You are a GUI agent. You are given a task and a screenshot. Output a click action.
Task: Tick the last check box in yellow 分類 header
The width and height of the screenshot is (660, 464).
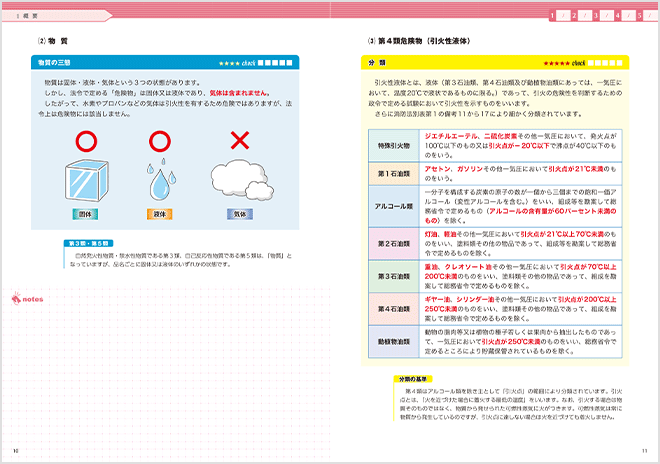619,63
